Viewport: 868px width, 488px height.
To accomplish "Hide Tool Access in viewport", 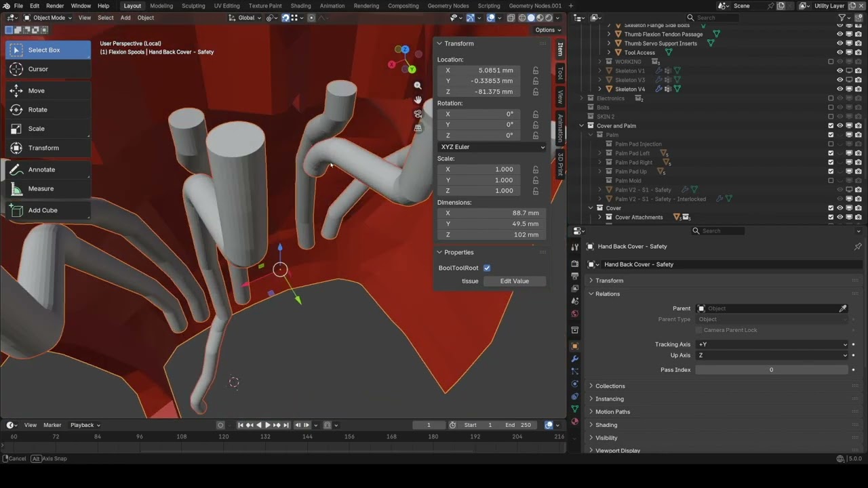I will pos(840,52).
